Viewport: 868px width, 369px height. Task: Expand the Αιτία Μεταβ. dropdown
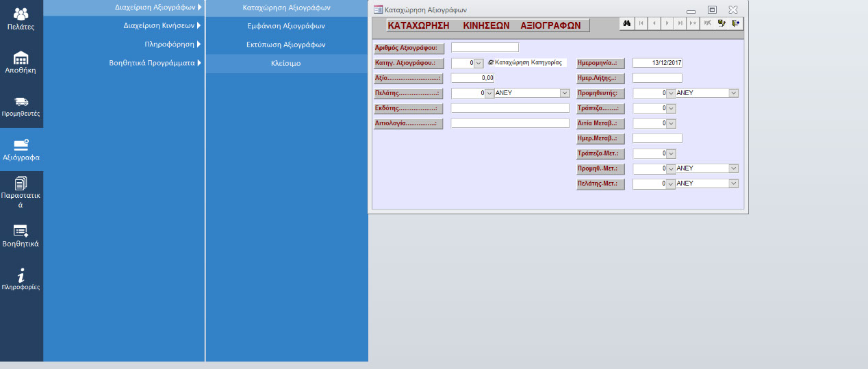[671, 123]
